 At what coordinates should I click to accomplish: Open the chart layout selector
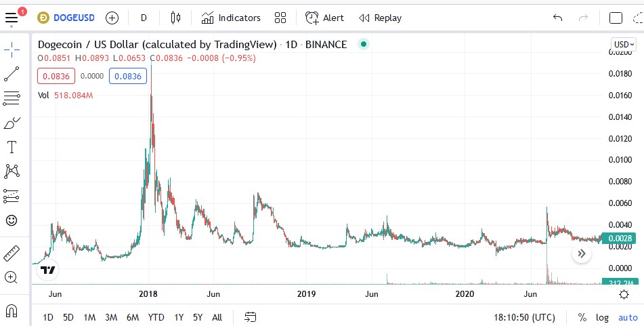[616, 18]
